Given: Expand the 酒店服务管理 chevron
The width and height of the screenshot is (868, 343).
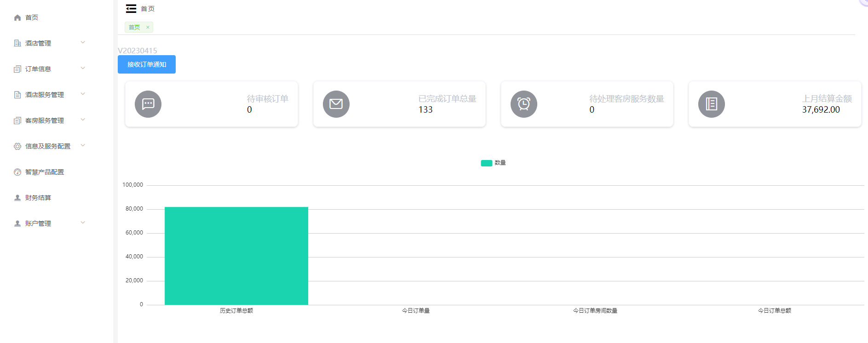Looking at the screenshot, I should 83,94.
